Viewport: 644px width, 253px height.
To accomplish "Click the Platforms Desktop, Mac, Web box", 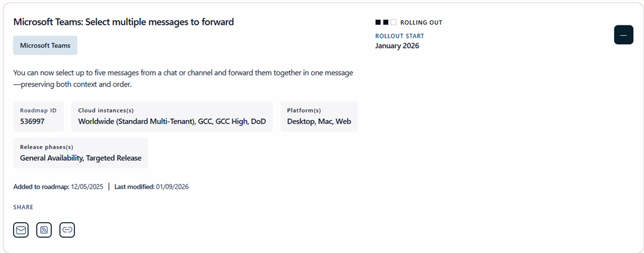I will click(319, 116).
